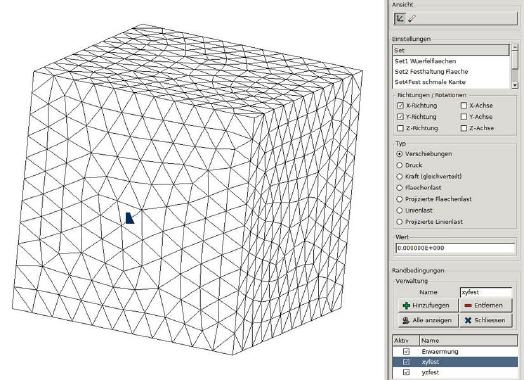Select the yzfest boundary condition row

click(x=455, y=372)
